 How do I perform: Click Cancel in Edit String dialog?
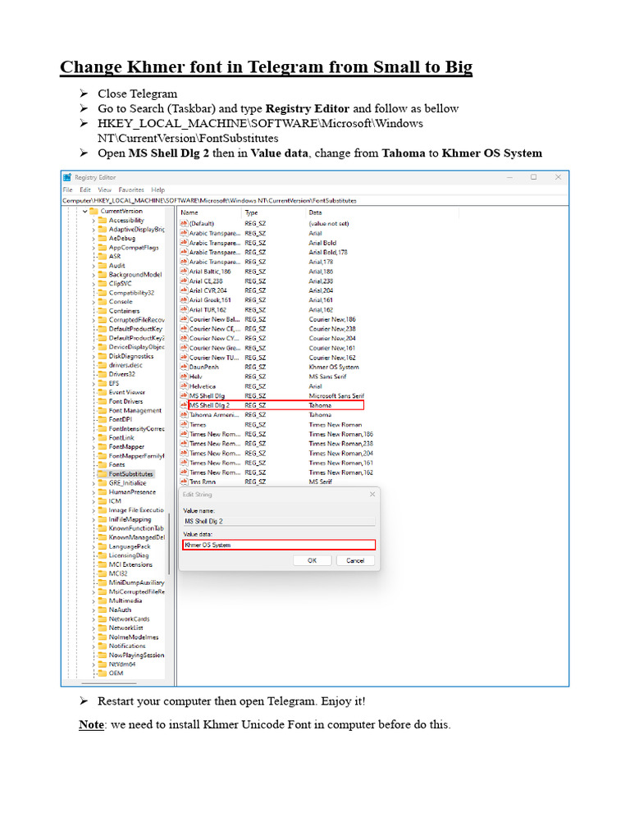pyautogui.click(x=355, y=560)
